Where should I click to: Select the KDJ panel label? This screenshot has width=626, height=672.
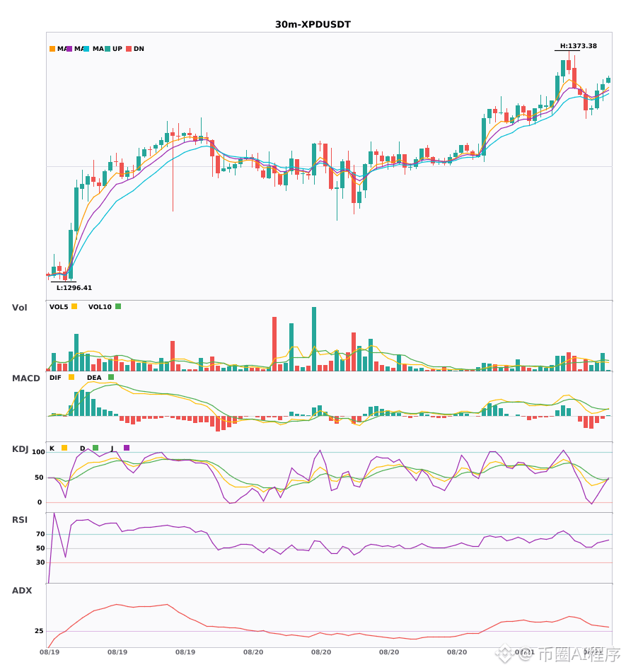20,449
